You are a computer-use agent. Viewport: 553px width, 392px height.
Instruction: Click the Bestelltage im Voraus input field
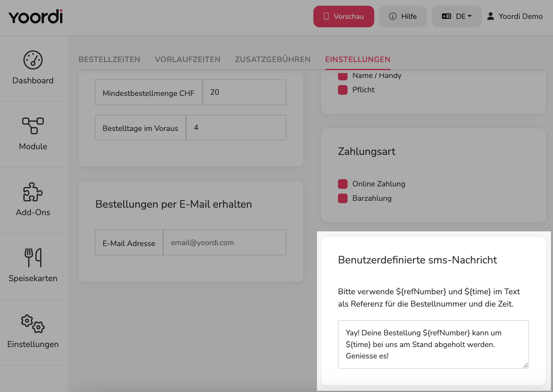pos(236,128)
